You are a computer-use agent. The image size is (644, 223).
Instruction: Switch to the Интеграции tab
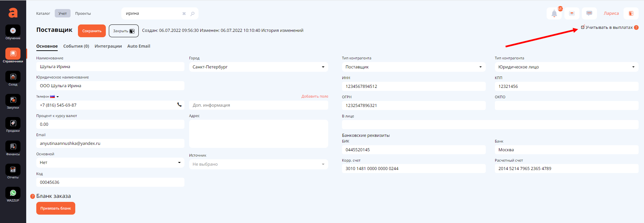108,46
